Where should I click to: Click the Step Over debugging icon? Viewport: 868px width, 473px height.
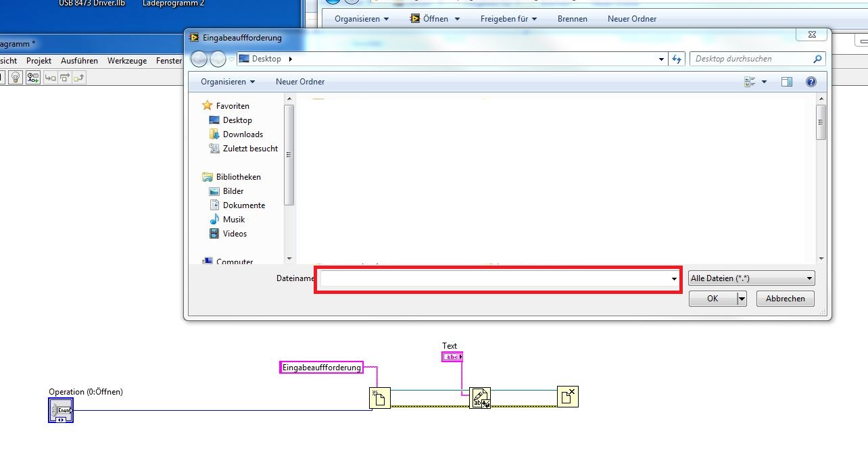(x=65, y=78)
